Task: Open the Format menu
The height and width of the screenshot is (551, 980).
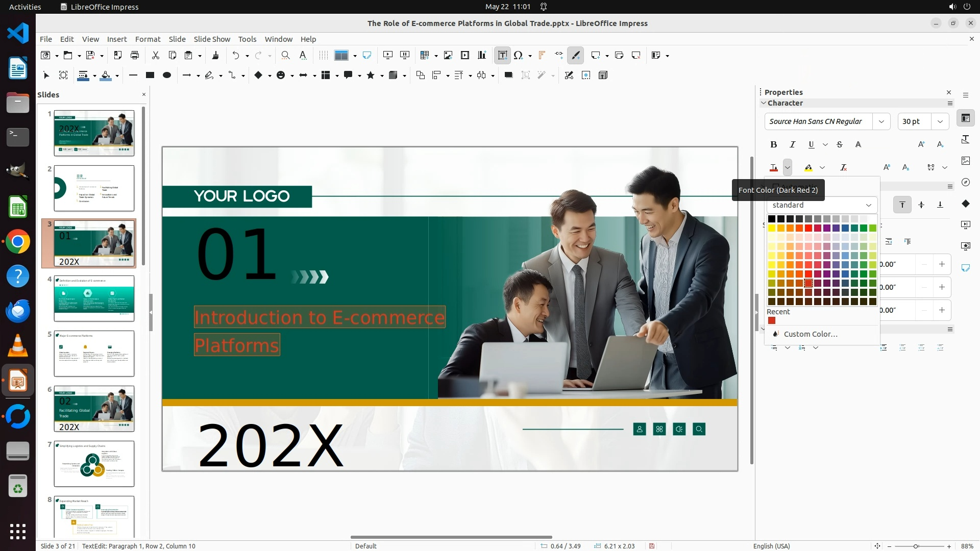Action: (148, 39)
